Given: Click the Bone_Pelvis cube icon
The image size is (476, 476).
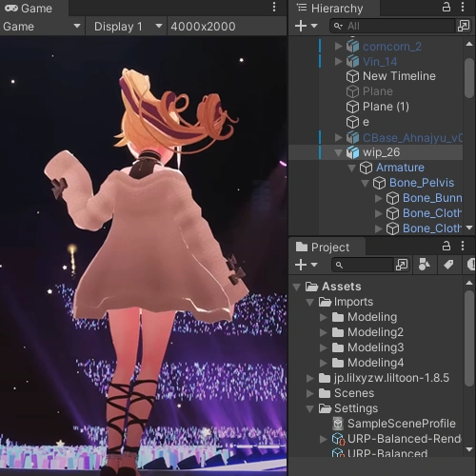Looking at the screenshot, I should [x=379, y=183].
